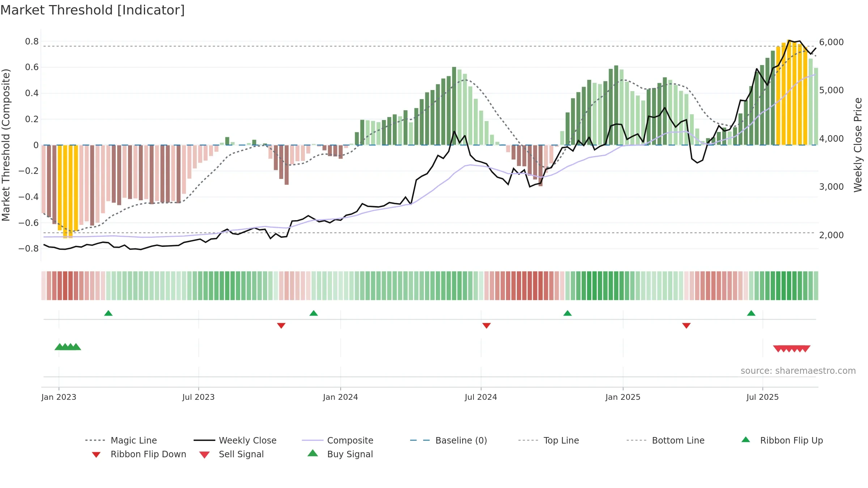Click the red Sell Signal cluster after Jul 2025
This screenshot has height=488, width=868.
tap(792, 349)
